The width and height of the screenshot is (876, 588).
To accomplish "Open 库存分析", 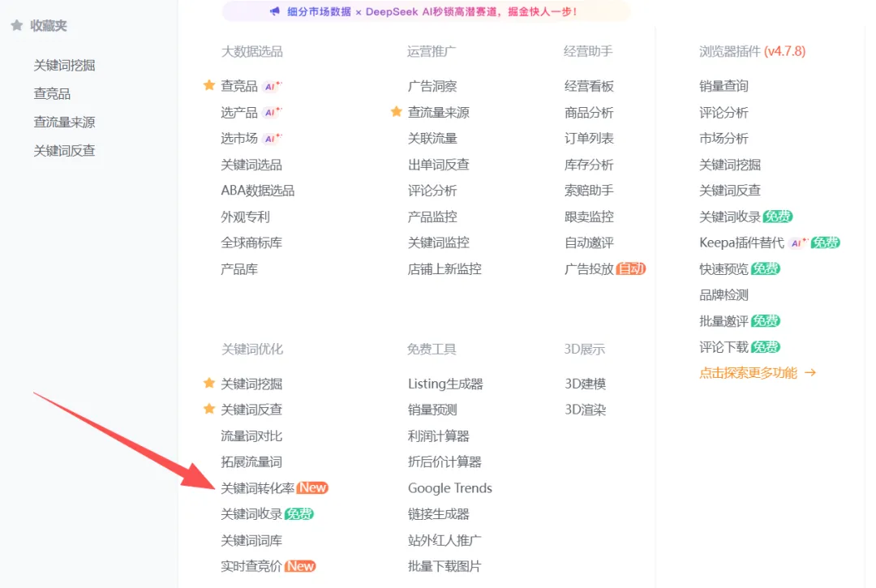I will click(589, 165).
